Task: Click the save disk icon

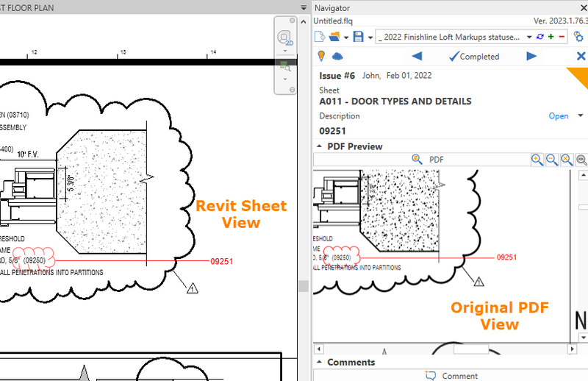Action: tap(358, 37)
